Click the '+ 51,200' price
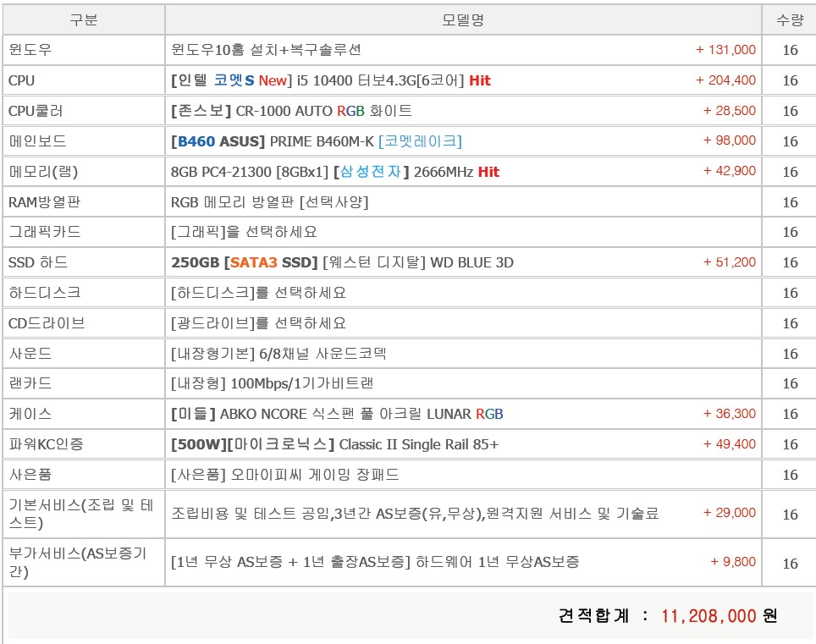816x644 pixels. pyautogui.click(x=730, y=262)
